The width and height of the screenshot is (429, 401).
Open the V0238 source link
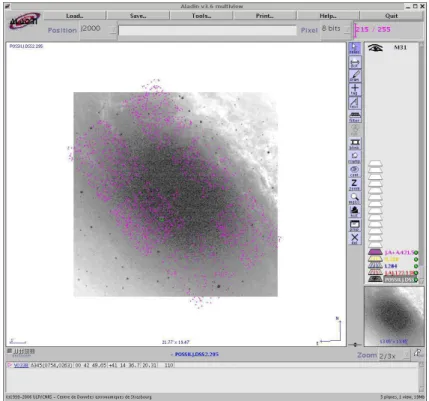coord(21,365)
